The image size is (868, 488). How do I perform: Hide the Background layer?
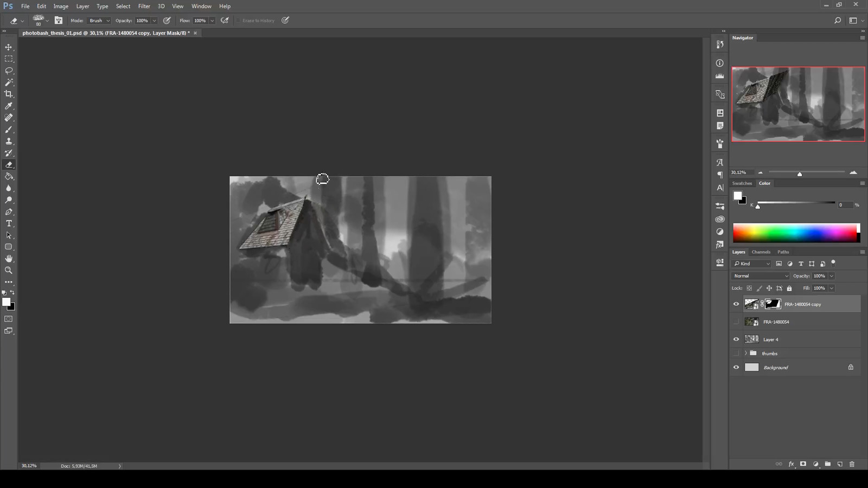pos(736,368)
